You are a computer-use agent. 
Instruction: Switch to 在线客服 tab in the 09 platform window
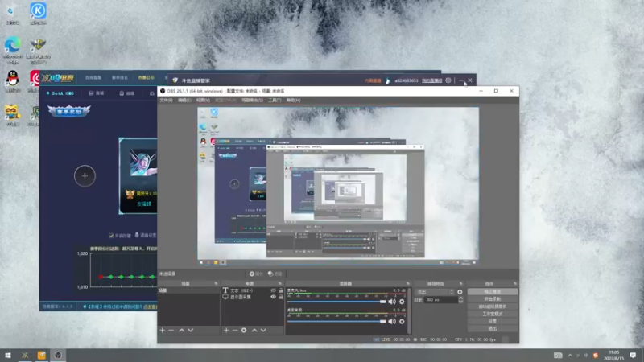tap(93, 77)
